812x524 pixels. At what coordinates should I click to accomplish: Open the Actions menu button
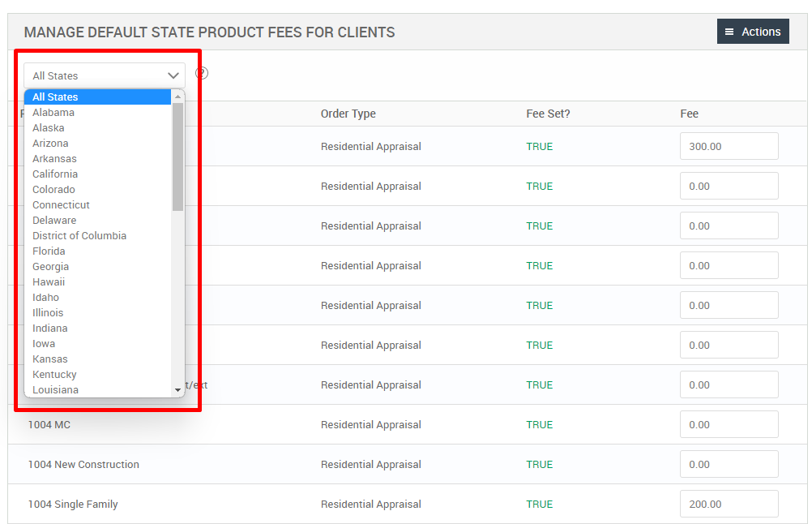click(x=753, y=32)
